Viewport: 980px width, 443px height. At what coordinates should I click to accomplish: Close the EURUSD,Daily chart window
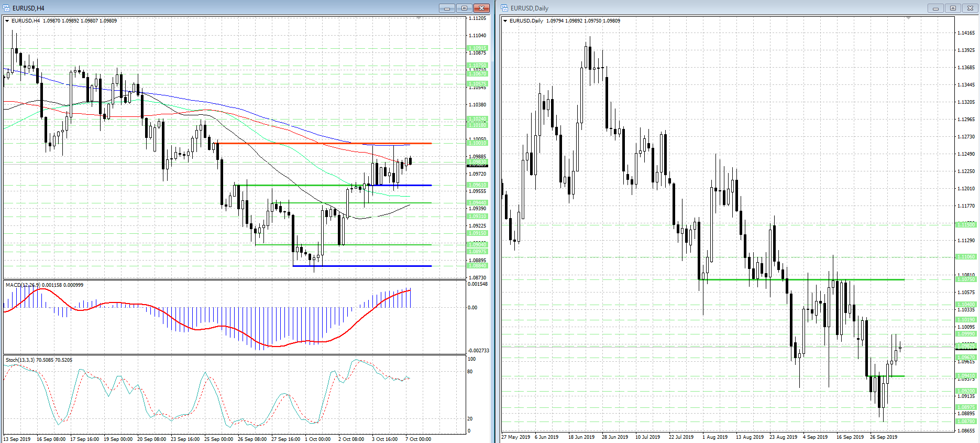[970, 8]
